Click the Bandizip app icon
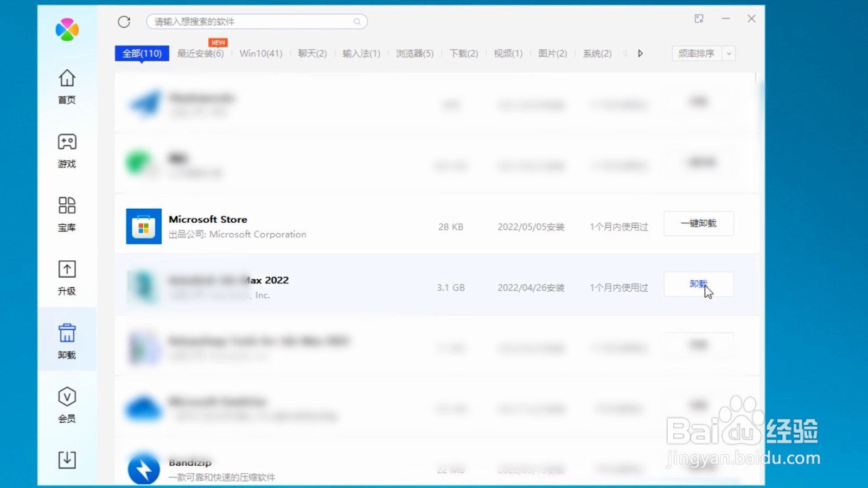The height and width of the screenshot is (488, 868). click(x=144, y=468)
